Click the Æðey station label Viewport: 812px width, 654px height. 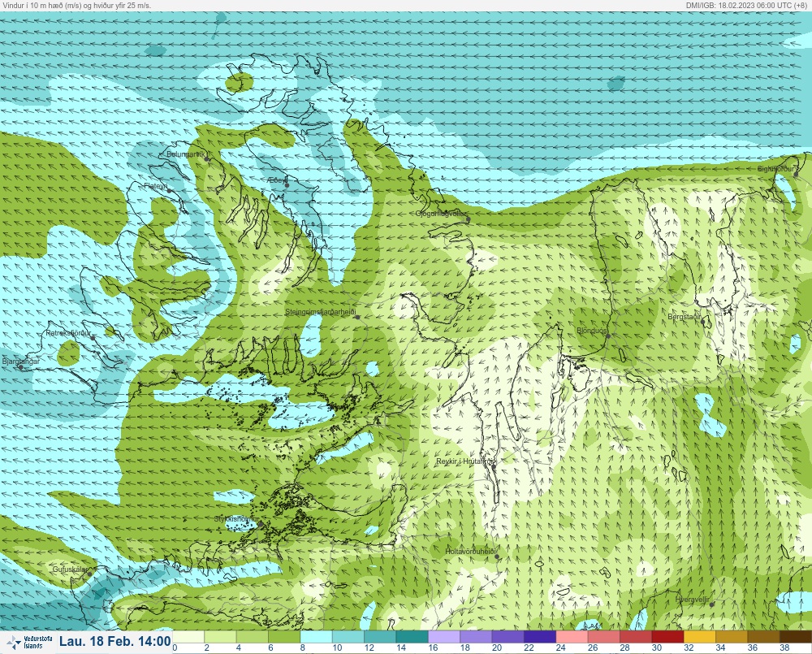click(278, 180)
